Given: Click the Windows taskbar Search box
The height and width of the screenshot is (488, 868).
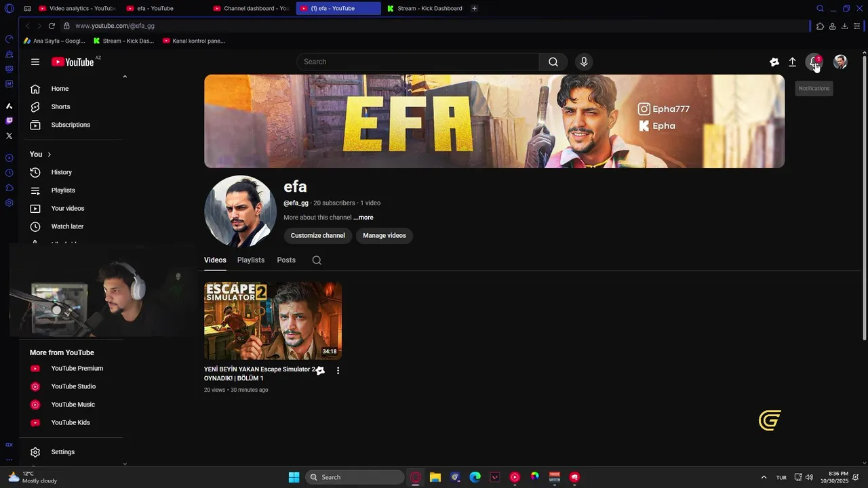Looking at the screenshot, I should [355, 477].
